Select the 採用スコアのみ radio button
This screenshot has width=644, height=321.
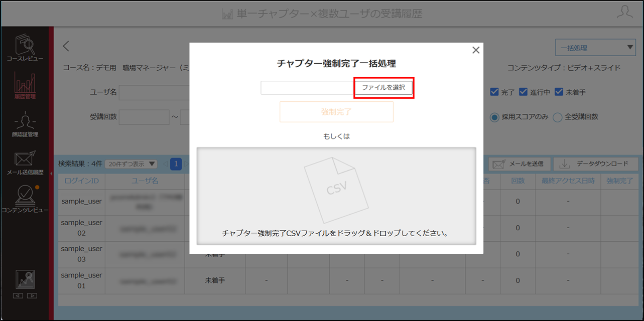pyautogui.click(x=494, y=117)
